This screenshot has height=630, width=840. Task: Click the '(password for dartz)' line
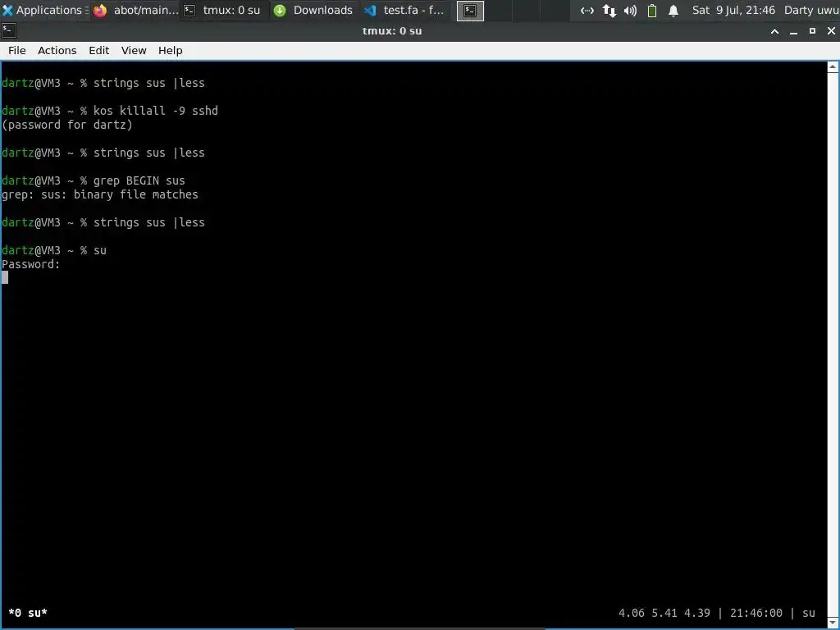[67, 125]
